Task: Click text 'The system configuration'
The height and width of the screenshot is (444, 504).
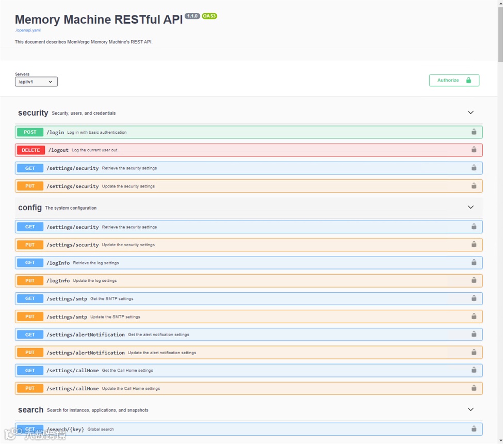Action: tap(71, 208)
